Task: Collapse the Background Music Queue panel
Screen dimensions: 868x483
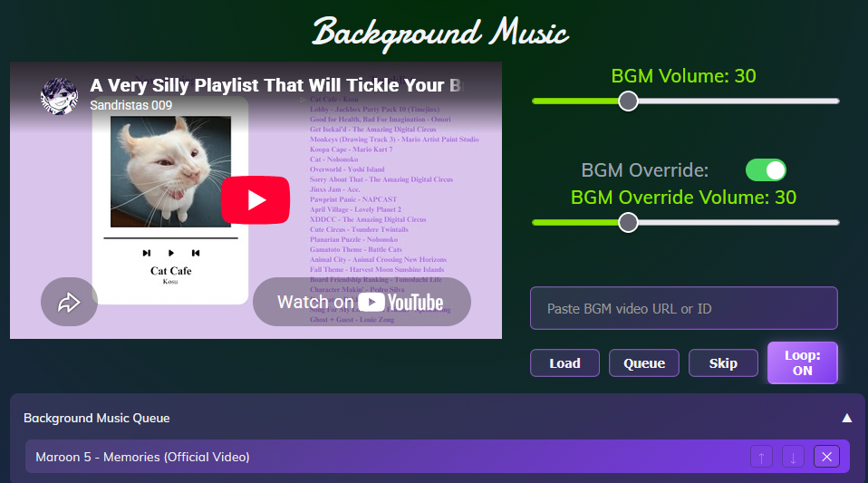Action: (846, 418)
